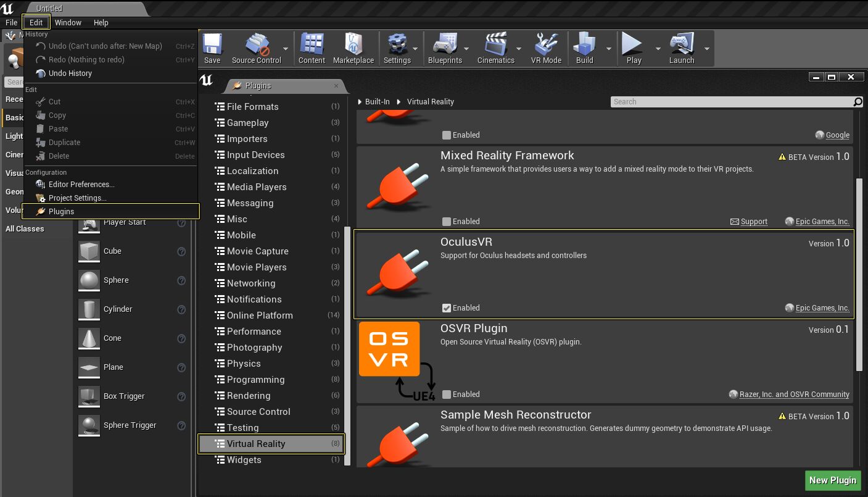The height and width of the screenshot is (497, 868).
Task: Open the Content Browser
Action: [312, 48]
